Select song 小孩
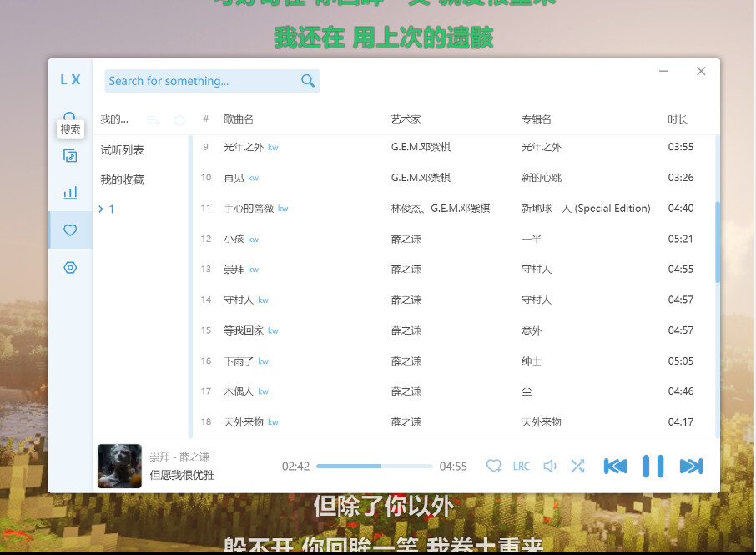 point(234,239)
